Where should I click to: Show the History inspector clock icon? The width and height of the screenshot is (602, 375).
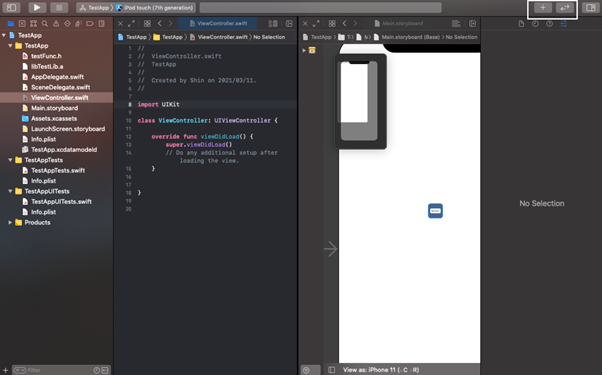(535, 24)
